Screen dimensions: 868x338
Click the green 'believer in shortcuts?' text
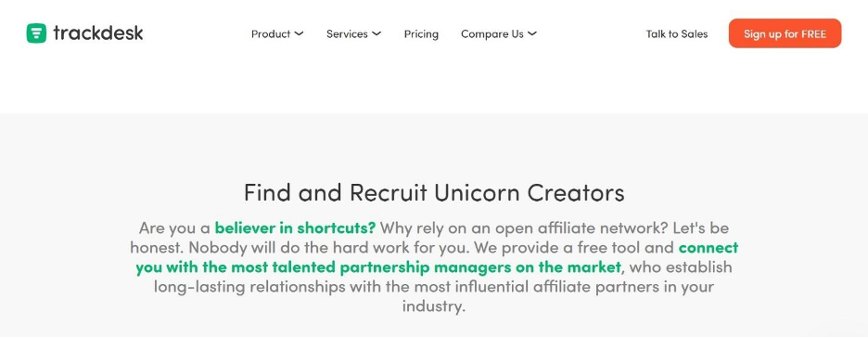(x=296, y=227)
